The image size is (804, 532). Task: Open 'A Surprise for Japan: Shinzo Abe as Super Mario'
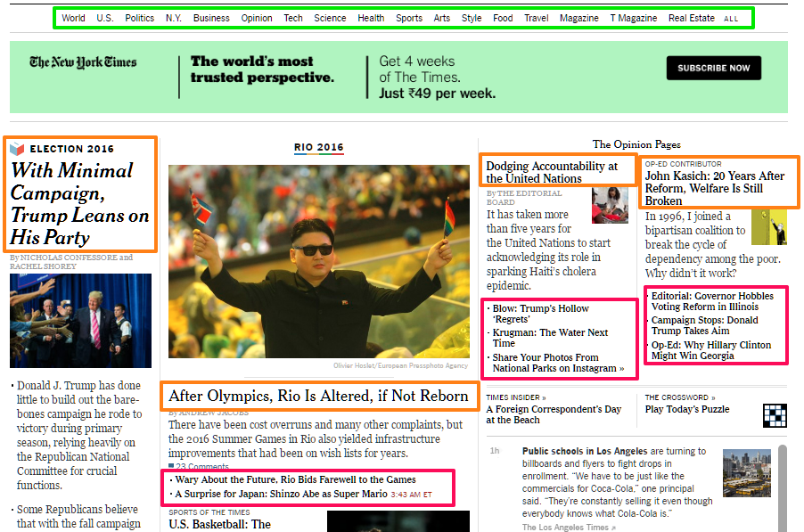(x=281, y=494)
